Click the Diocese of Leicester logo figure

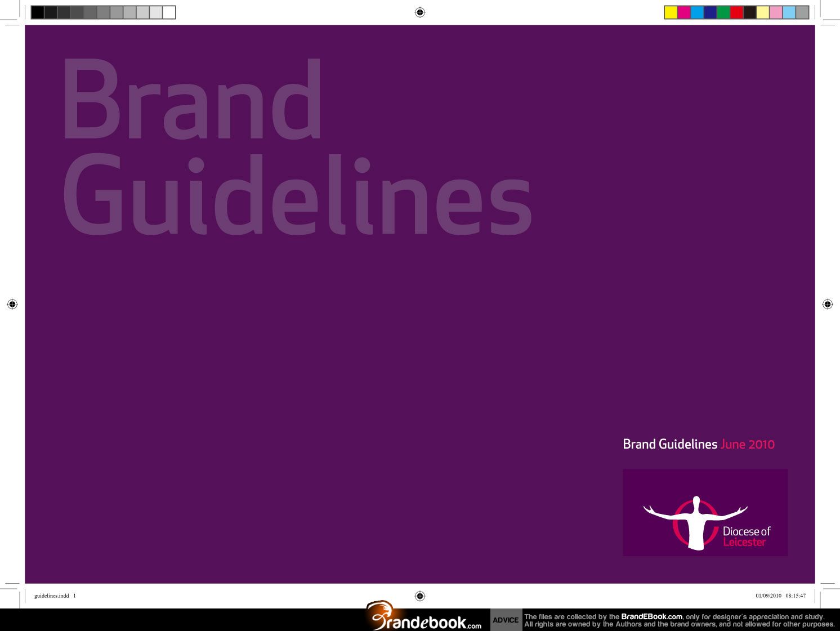(x=696, y=523)
